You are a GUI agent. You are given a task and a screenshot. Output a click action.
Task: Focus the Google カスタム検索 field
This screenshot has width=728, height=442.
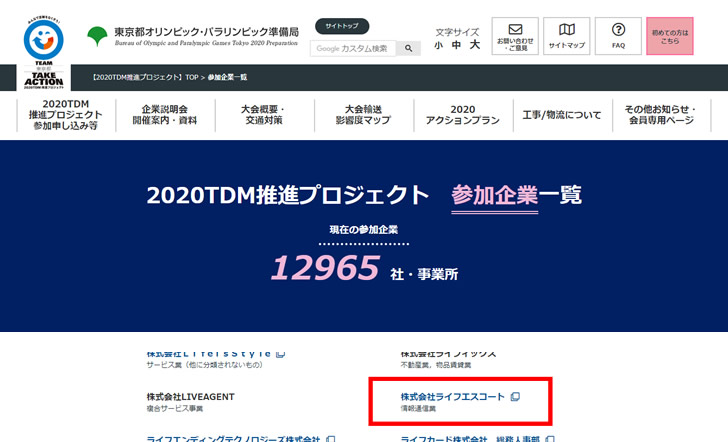click(x=353, y=48)
